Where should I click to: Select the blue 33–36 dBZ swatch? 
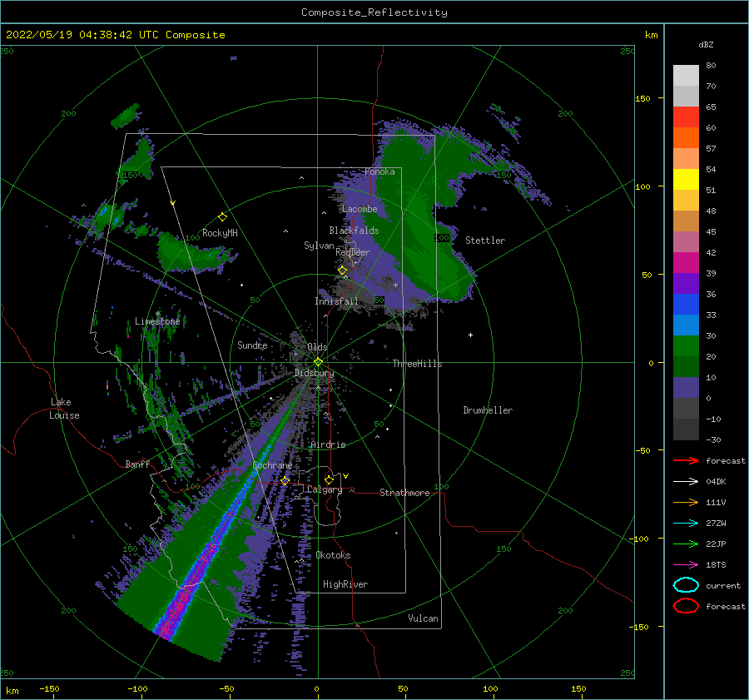686,305
